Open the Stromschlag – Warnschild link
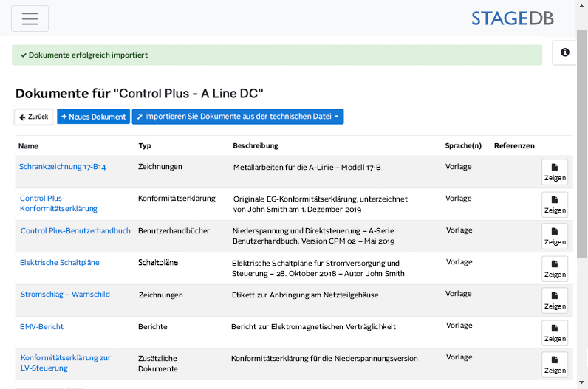This screenshot has width=588, height=389. [65, 295]
